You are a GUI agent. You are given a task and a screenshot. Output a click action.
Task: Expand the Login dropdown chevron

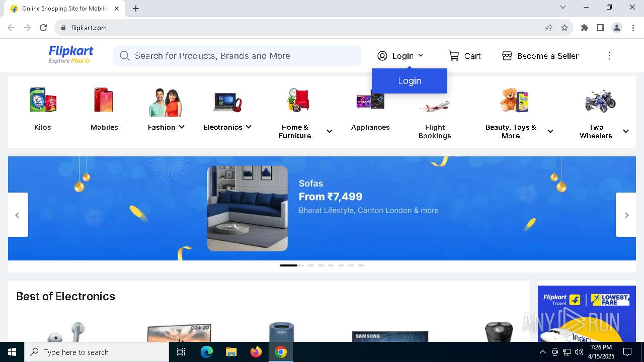[x=421, y=56]
